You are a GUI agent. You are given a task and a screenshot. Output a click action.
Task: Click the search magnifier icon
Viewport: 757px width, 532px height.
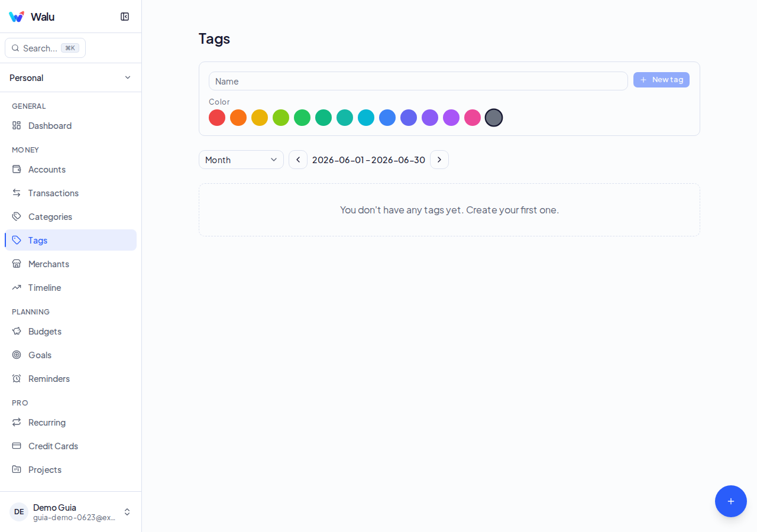coord(15,48)
